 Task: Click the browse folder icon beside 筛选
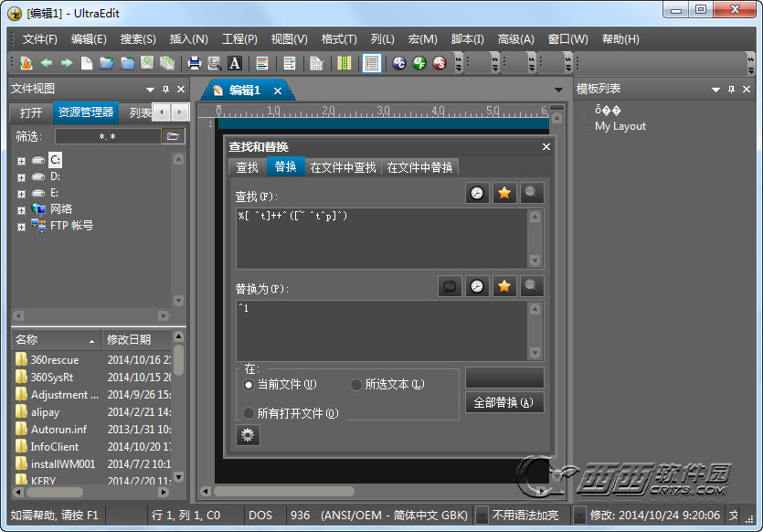173,136
